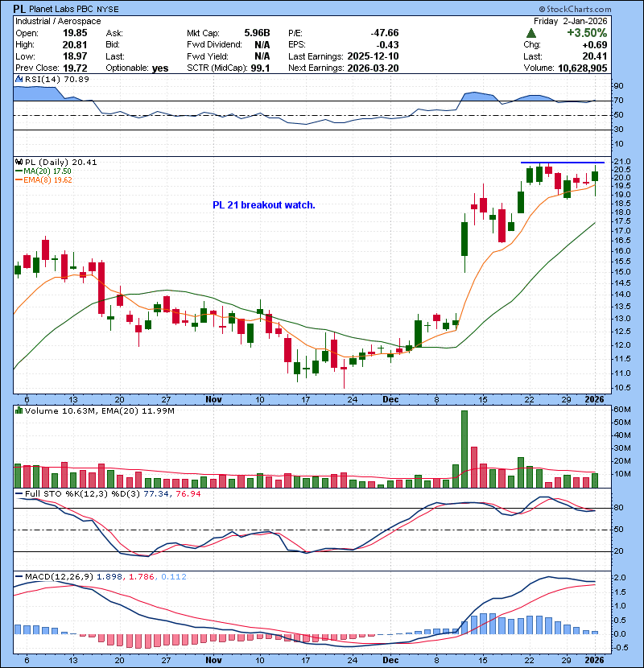Click the Last price 20.41 in header
Viewport: 644px width, 668px height.
tap(595, 56)
